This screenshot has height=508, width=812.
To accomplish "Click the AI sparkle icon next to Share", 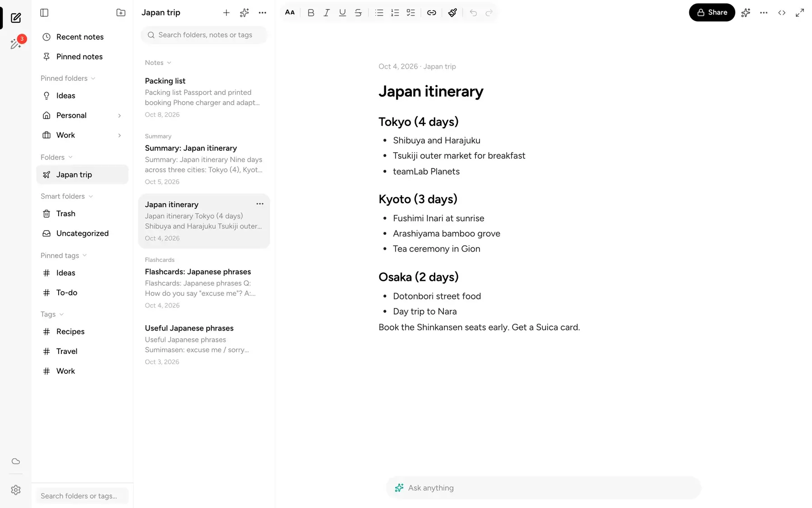I will (x=746, y=13).
